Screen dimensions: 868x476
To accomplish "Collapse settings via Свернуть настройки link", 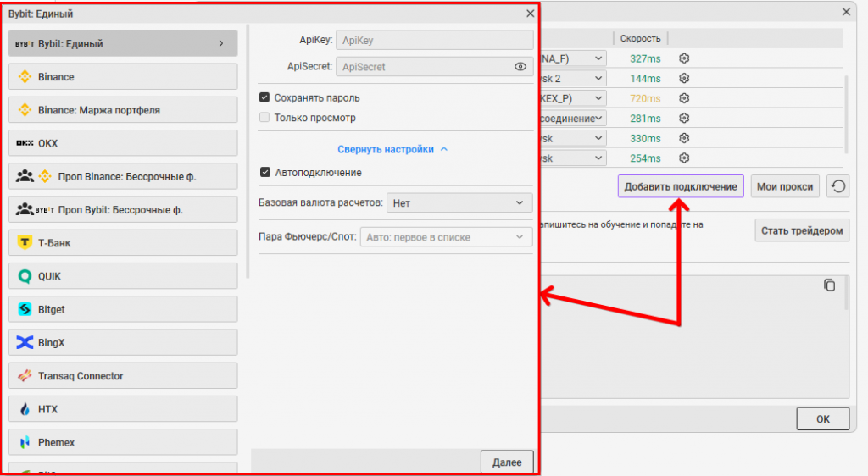I will (x=386, y=149).
